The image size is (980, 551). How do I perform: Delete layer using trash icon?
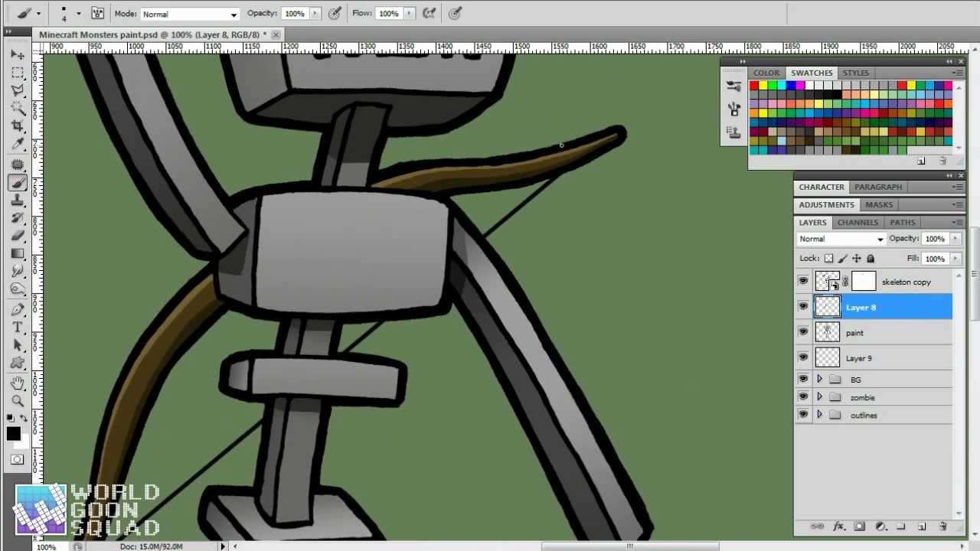(x=942, y=527)
